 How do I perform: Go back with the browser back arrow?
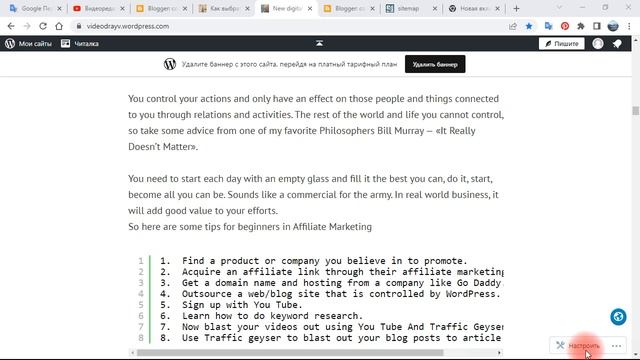11,26
